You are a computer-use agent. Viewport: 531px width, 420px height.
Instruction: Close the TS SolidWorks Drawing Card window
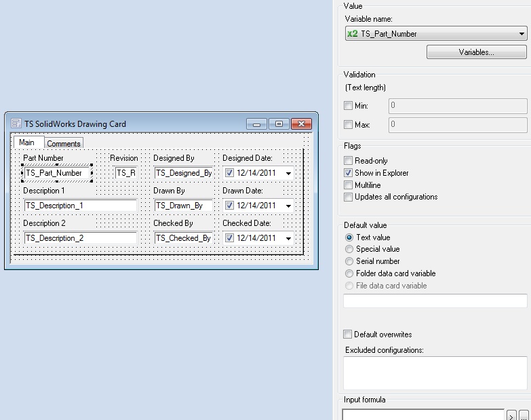301,124
